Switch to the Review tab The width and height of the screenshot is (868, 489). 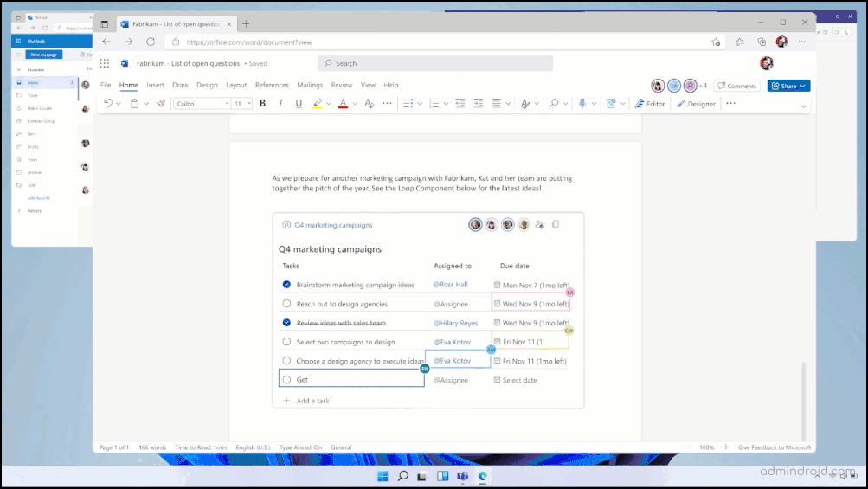(342, 85)
